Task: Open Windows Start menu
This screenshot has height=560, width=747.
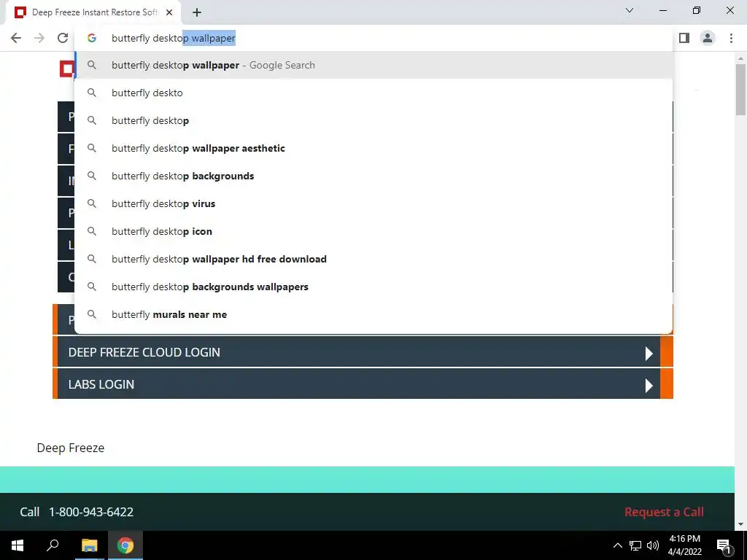Action: [18, 545]
